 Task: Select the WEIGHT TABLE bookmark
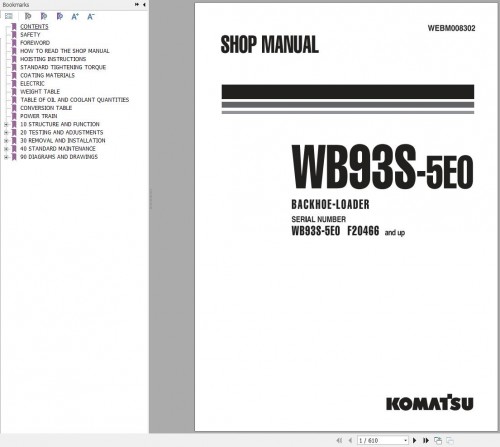pos(40,92)
